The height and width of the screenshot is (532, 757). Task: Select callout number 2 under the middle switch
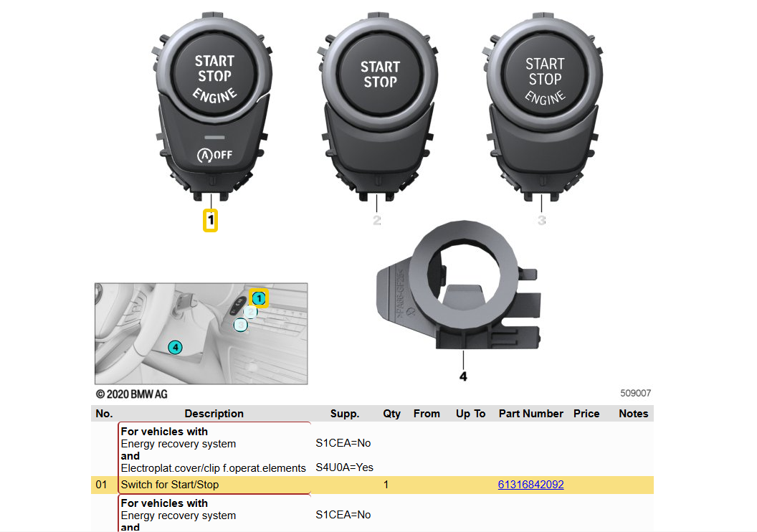click(377, 220)
